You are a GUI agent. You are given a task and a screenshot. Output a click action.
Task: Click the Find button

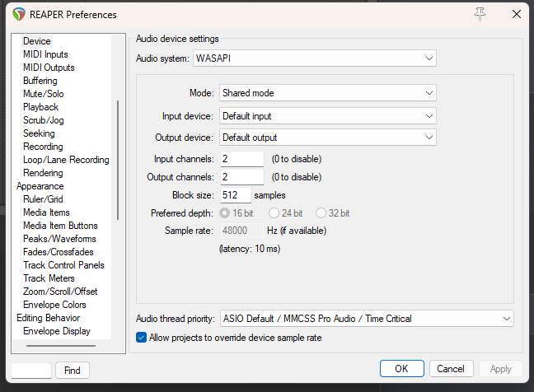coord(73,371)
